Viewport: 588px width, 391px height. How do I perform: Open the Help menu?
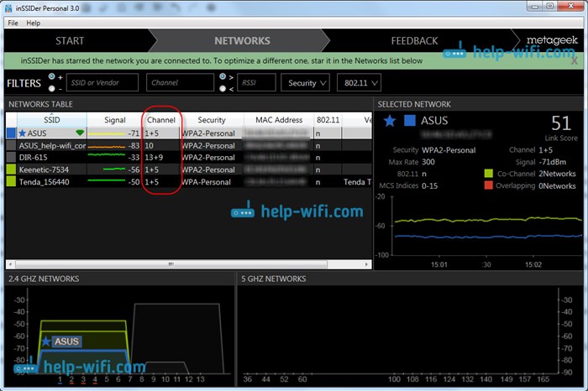coord(33,23)
